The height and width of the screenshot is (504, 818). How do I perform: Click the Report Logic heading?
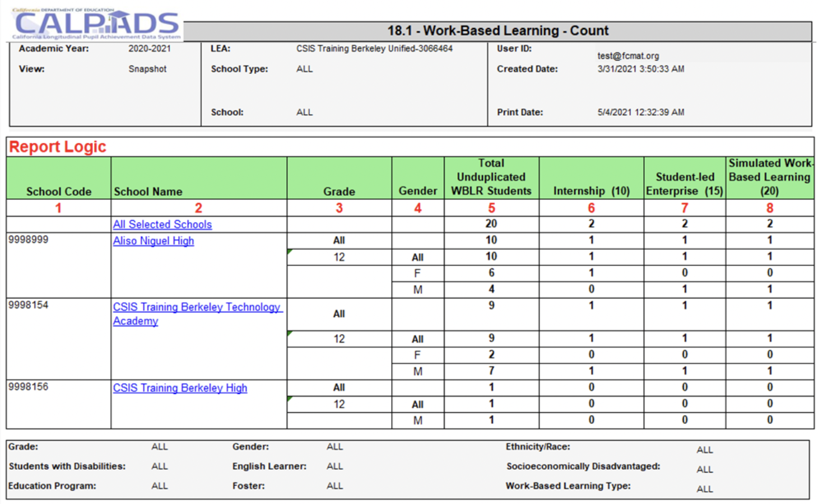[x=58, y=147]
